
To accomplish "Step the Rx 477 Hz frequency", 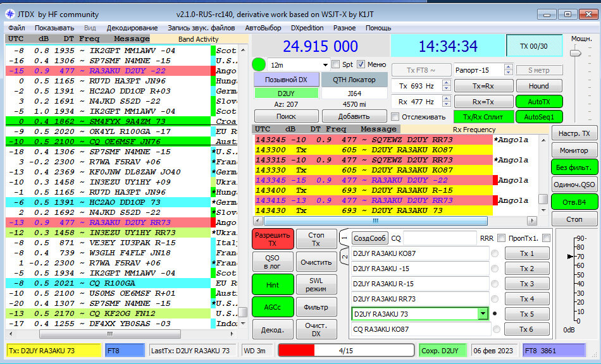I will pos(446,102).
